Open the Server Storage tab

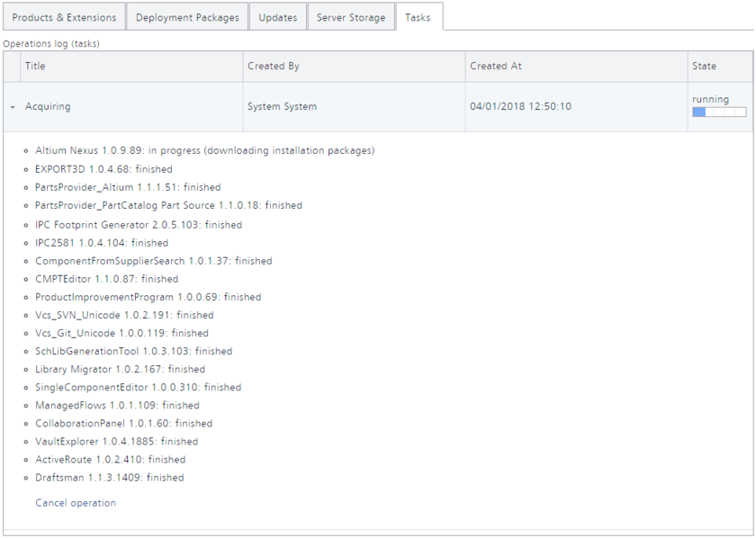tap(350, 16)
